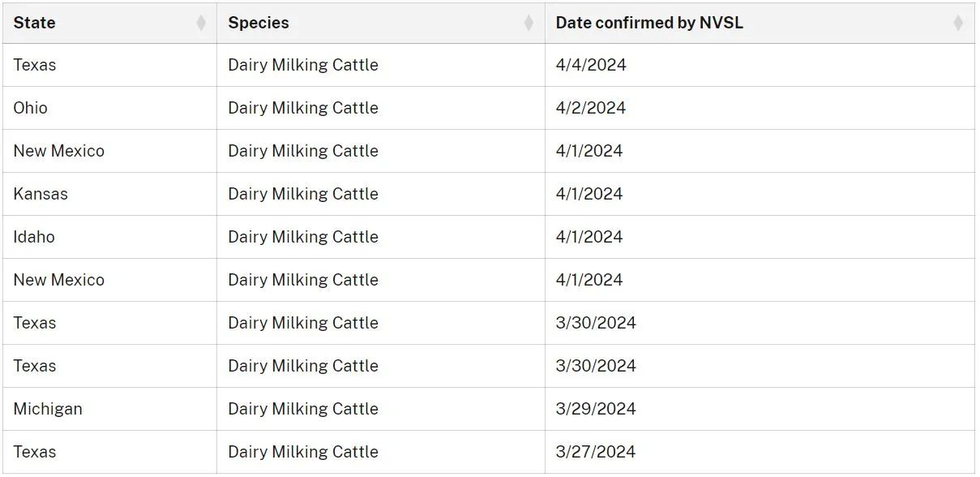Click Dairy Milking Cattle in the Kansas row

click(303, 194)
